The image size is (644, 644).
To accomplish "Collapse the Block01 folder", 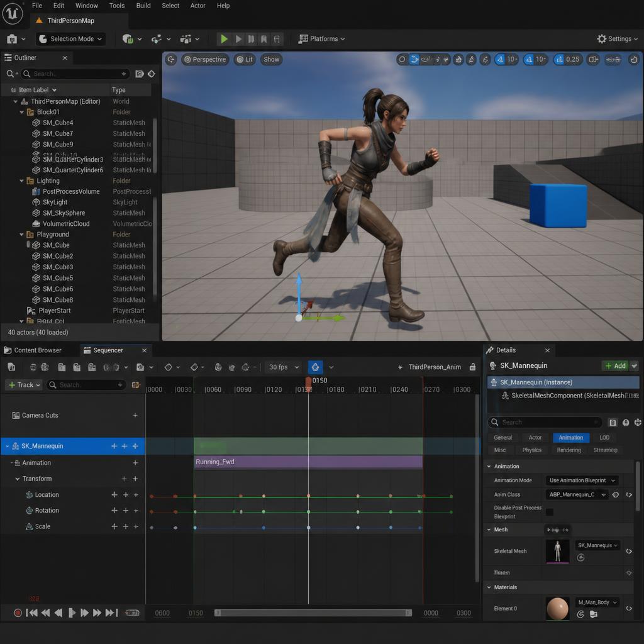I will point(22,112).
